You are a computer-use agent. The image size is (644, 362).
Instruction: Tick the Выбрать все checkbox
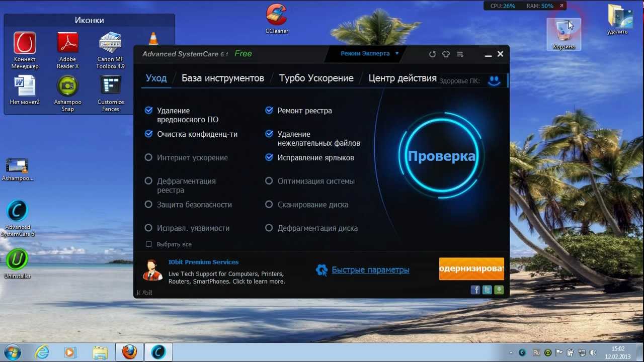148,244
